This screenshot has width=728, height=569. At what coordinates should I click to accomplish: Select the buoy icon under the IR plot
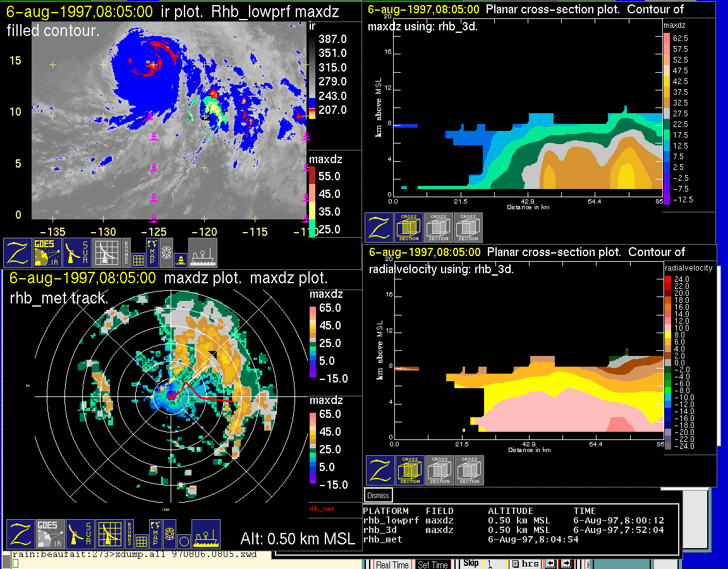pos(180,259)
